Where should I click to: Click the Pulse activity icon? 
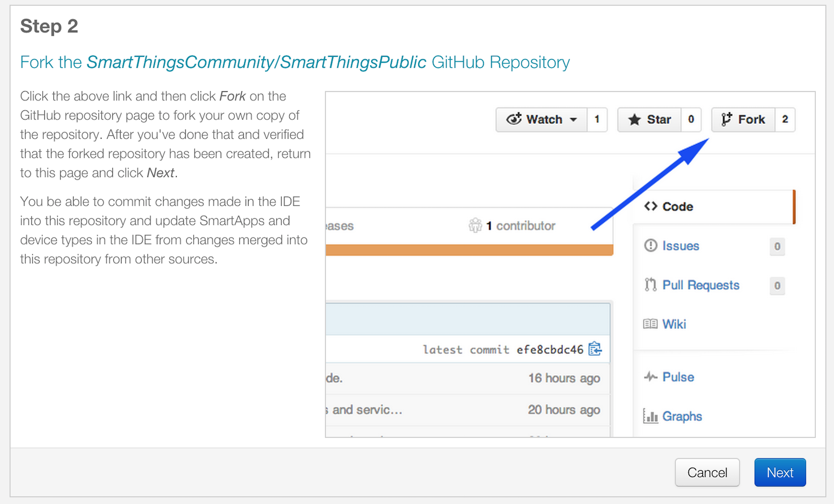point(651,377)
